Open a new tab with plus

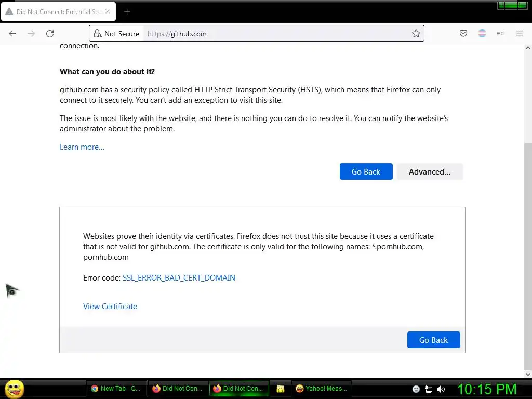coord(127,12)
